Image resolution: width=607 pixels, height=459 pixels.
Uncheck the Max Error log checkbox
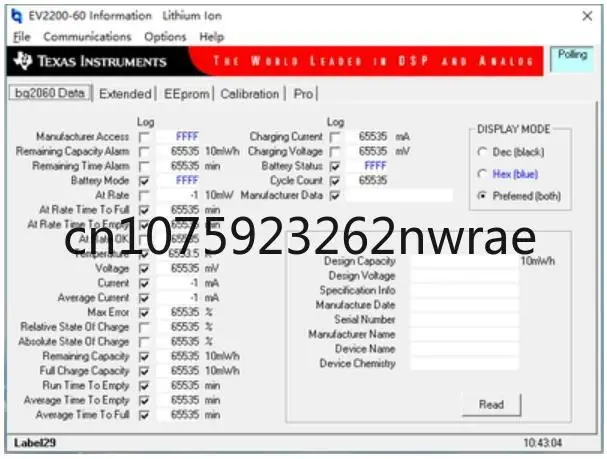coord(144,312)
